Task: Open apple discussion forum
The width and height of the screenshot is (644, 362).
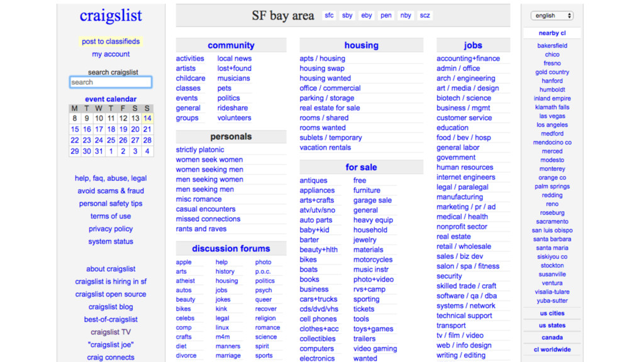Action: tap(184, 262)
